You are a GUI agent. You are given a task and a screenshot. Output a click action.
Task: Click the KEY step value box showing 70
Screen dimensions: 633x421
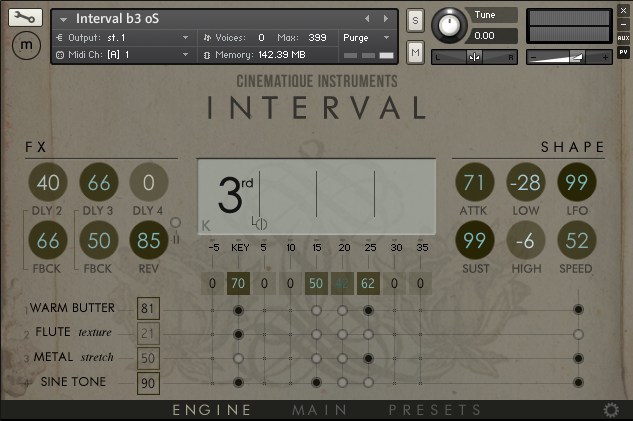click(x=238, y=284)
